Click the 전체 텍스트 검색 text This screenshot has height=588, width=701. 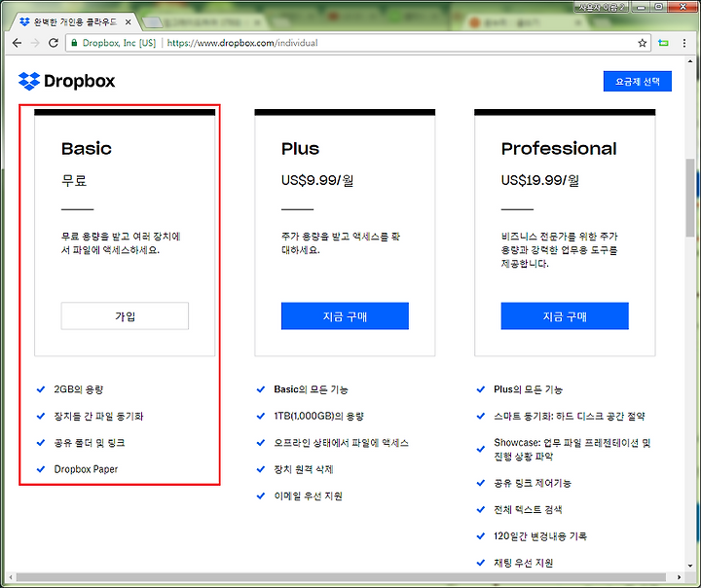click(528, 509)
